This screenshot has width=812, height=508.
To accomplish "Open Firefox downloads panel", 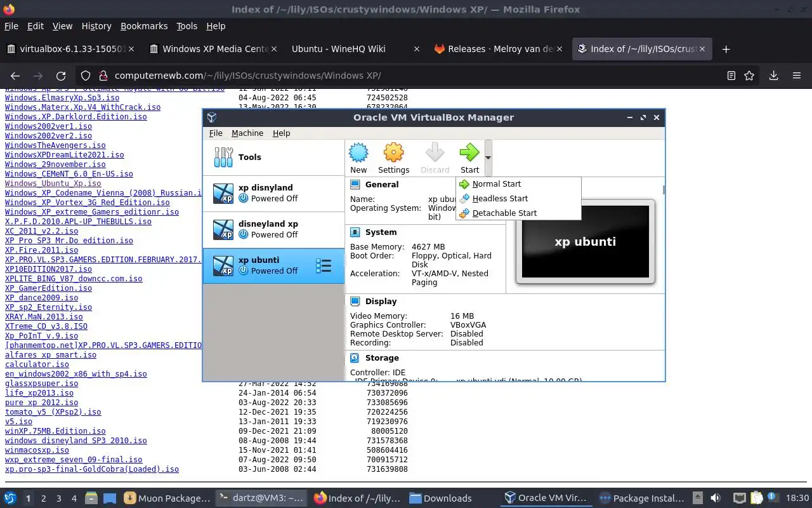I will (x=773, y=76).
